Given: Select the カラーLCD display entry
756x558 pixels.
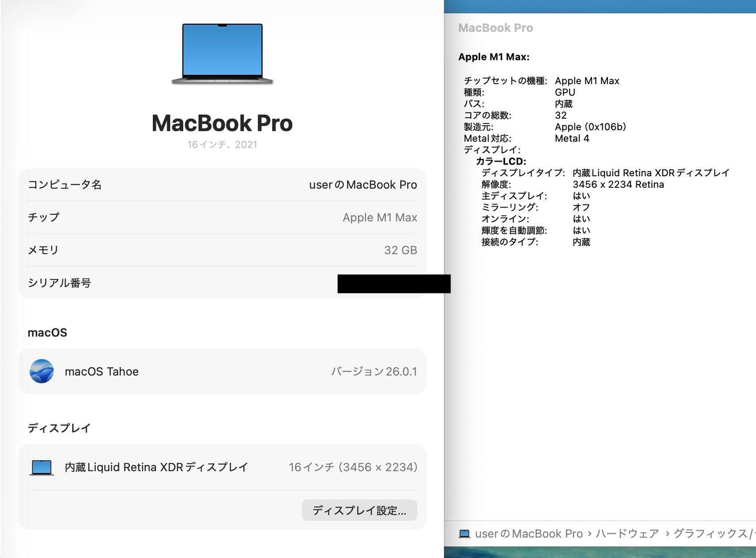Looking at the screenshot, I should [x=501, y=161].
